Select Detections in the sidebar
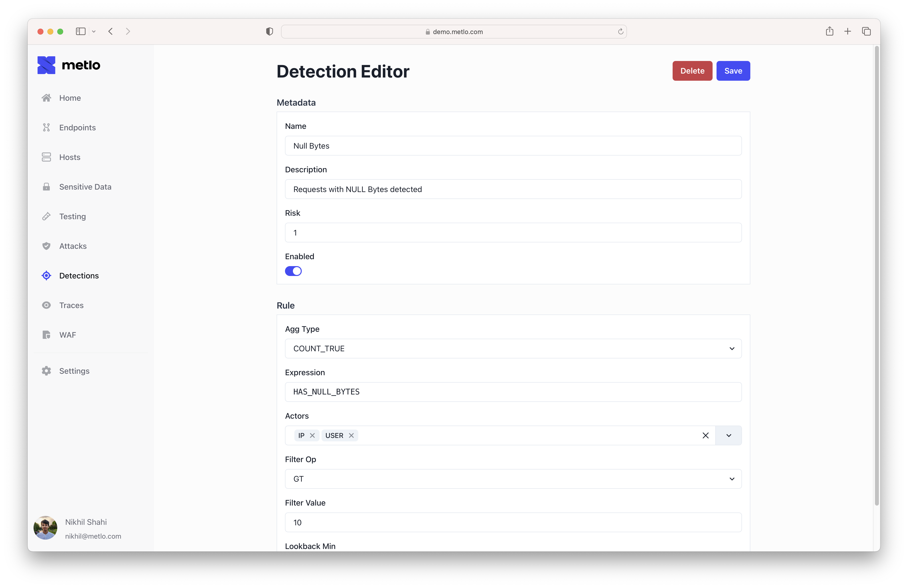908x588 pixels. pos(79,275)
